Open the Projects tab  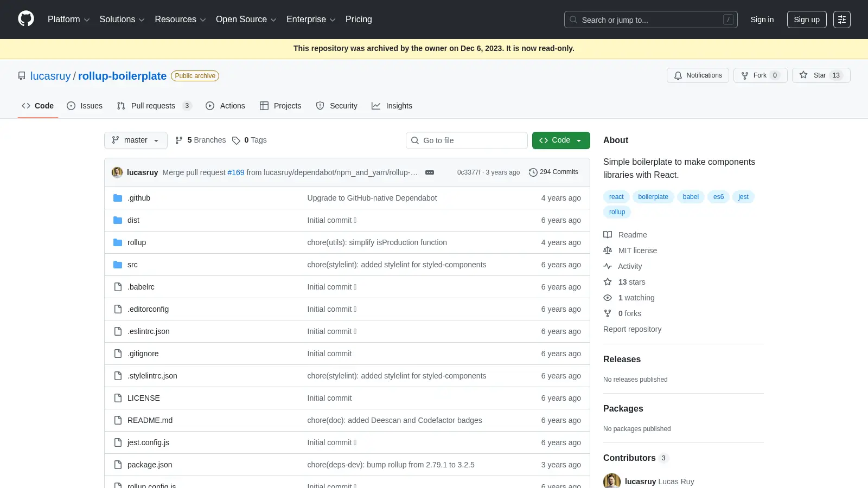(x=280, y=106)
